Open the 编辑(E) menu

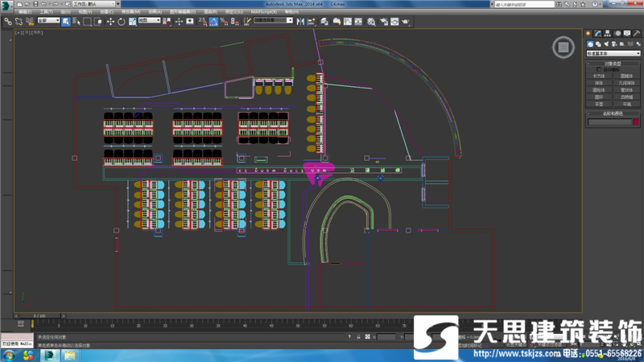[23, 12]
